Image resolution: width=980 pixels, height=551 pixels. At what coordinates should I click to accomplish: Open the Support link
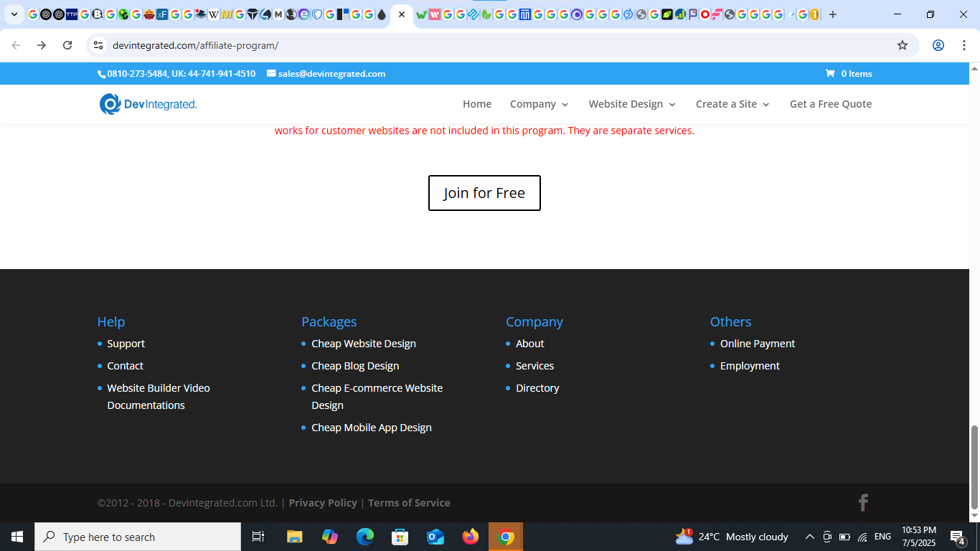click(x=126, y=344)
